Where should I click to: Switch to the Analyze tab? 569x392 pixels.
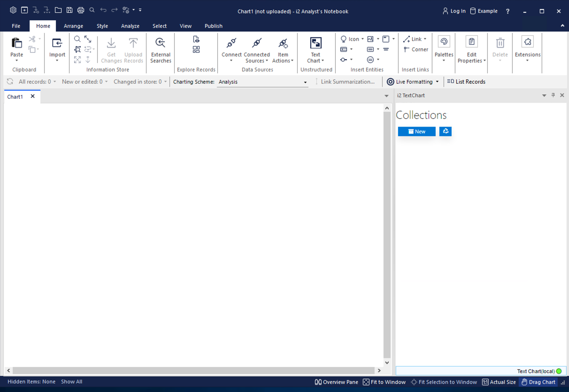tap(130, 26)
